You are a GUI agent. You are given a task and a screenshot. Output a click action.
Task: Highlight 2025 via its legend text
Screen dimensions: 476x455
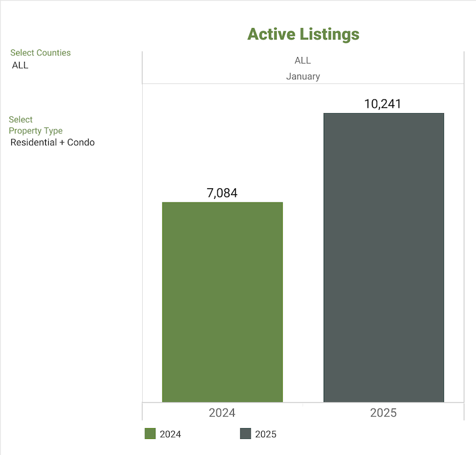[x=265, y=434]
